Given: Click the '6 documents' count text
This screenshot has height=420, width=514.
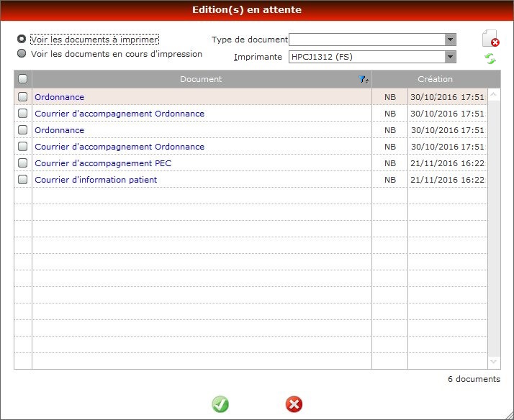Looking at the screenshot, I should tap(474, 379).
